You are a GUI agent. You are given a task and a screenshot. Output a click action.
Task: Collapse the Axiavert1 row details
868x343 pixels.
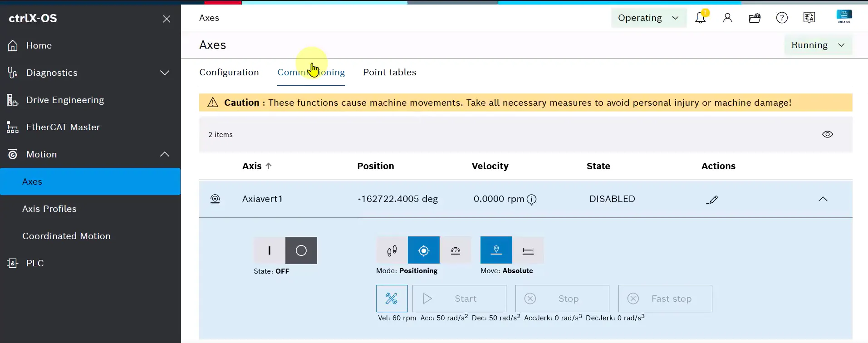point(823,199)
